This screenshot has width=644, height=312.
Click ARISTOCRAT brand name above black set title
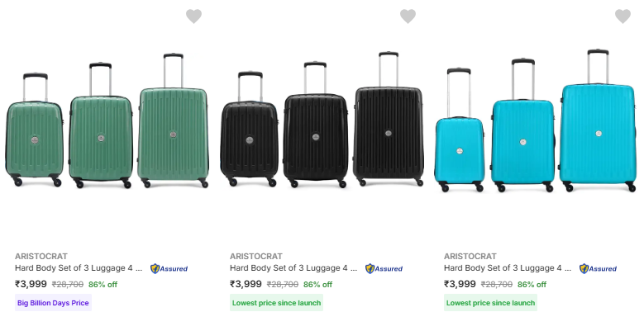pyautogui.click(x=256, y=256)
